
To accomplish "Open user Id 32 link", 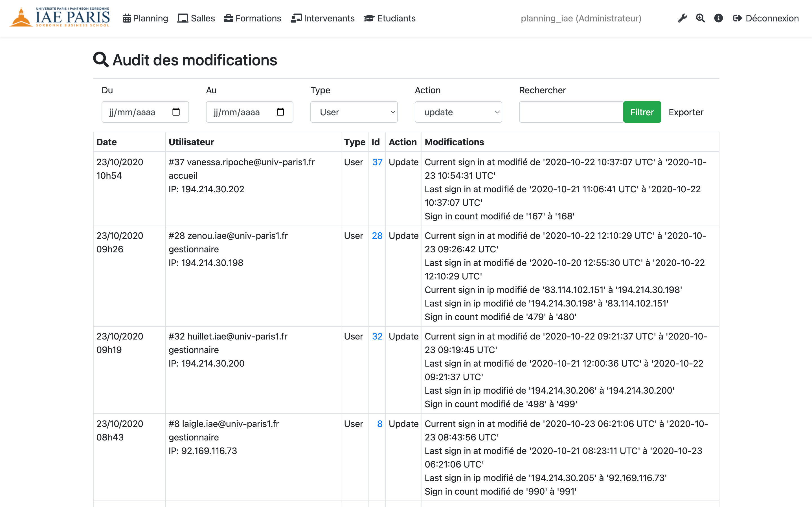I will coord(377,336).
